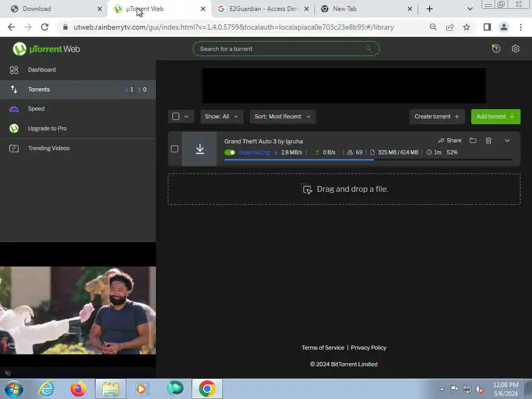The width and height of the screenshot is (532, 399).
Task: Open the Show: All filter dropdown
Action: pyautogui.click(x=222, y=116)
